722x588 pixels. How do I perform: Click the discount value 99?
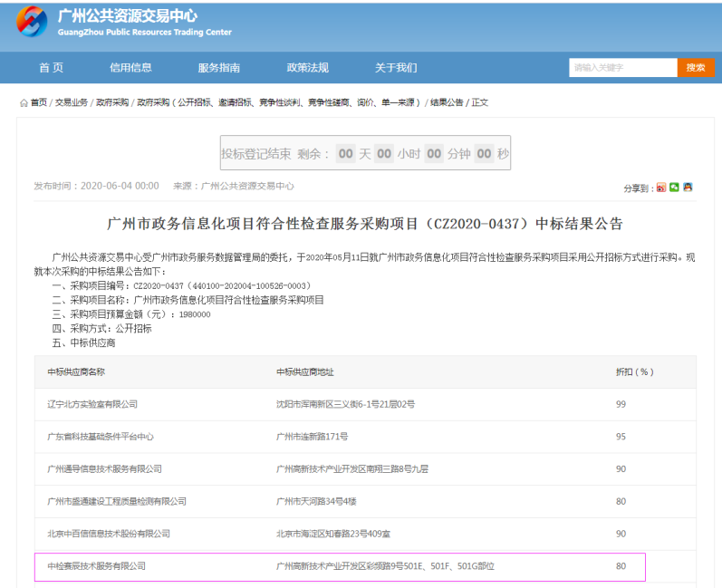pyautogui.click(x=621, y=404)
